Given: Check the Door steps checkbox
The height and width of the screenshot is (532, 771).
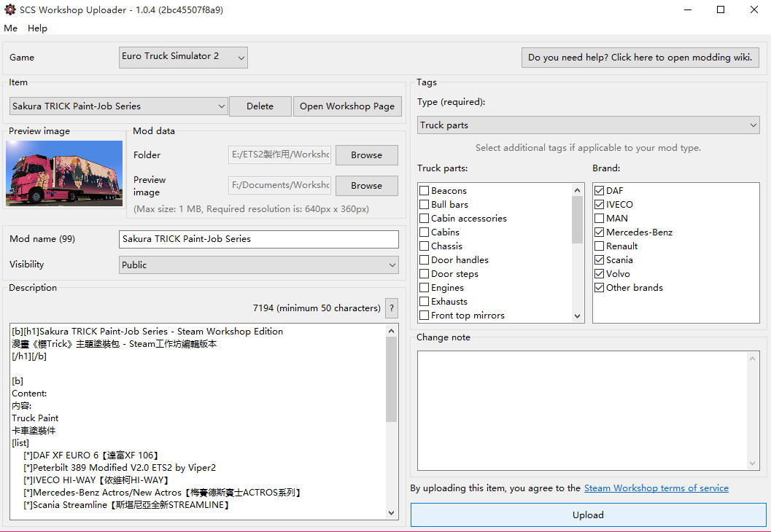Looking at the screenshot, I should pyautogui.click(x=425, y=273).
